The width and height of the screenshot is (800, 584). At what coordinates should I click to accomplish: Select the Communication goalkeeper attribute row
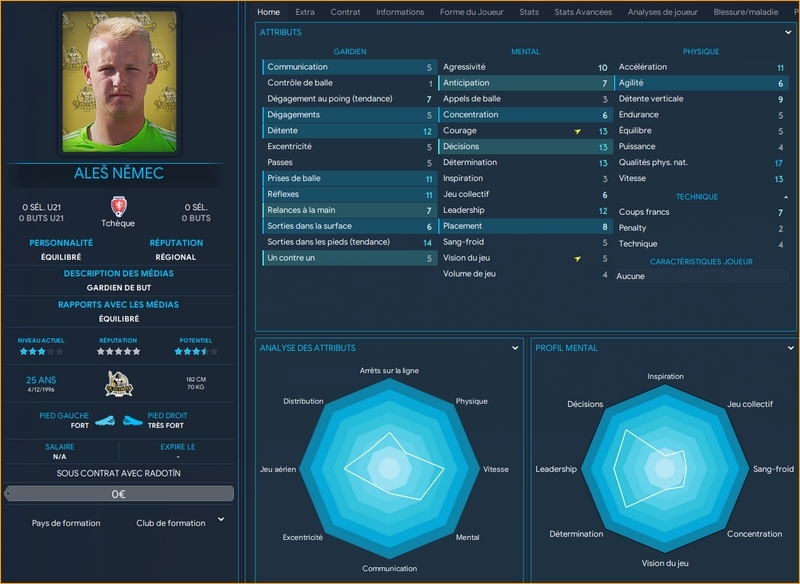coord(349,67)
